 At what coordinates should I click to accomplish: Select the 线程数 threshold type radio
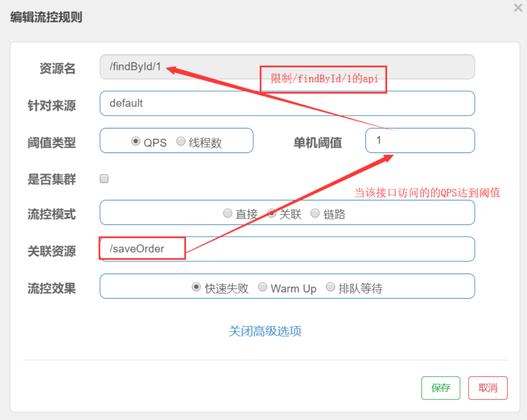coord(181,141)
